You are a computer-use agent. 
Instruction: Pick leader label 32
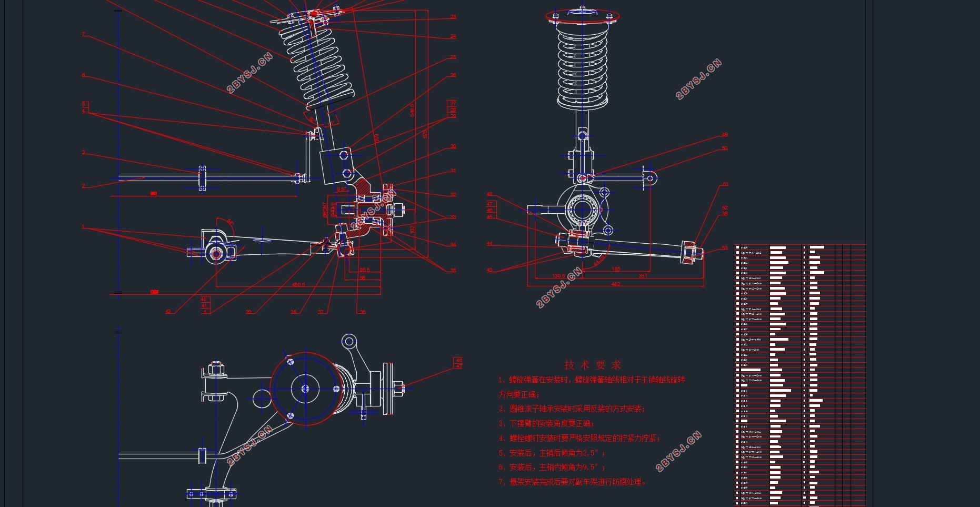[453, 195]
